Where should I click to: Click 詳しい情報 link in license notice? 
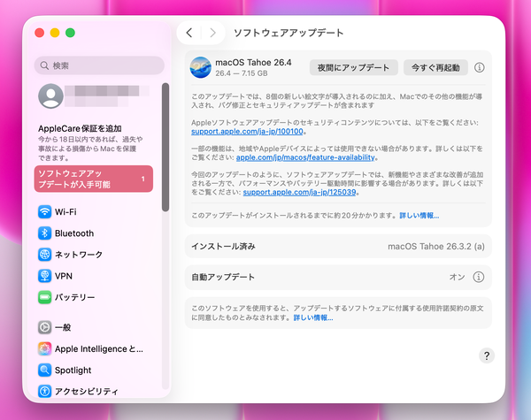[313, 317]
